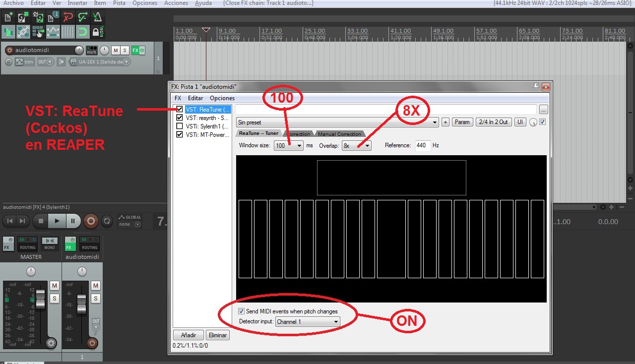Expand the Sin preset dropdown
This screenshot has width=635, height=364.
(x=337, y=122)
